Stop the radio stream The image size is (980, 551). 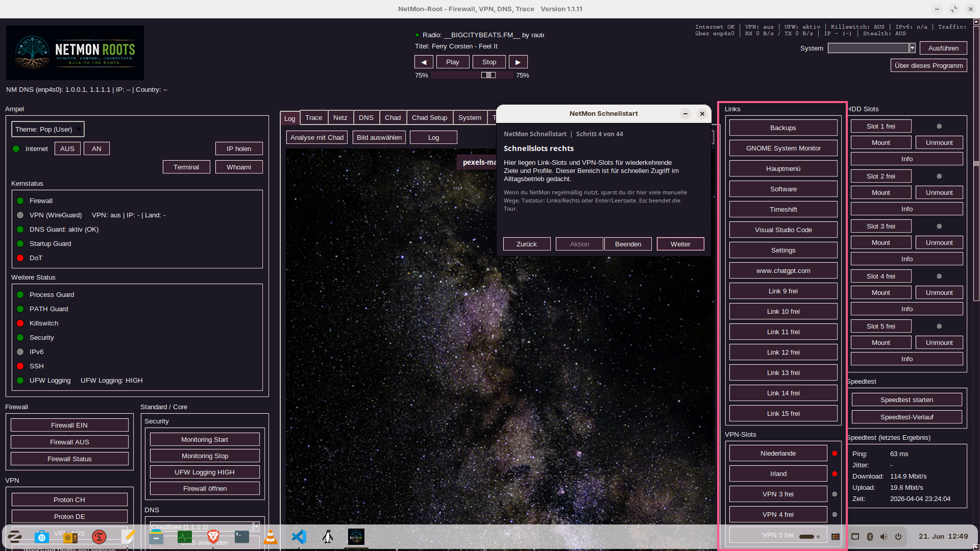(489, 62)
